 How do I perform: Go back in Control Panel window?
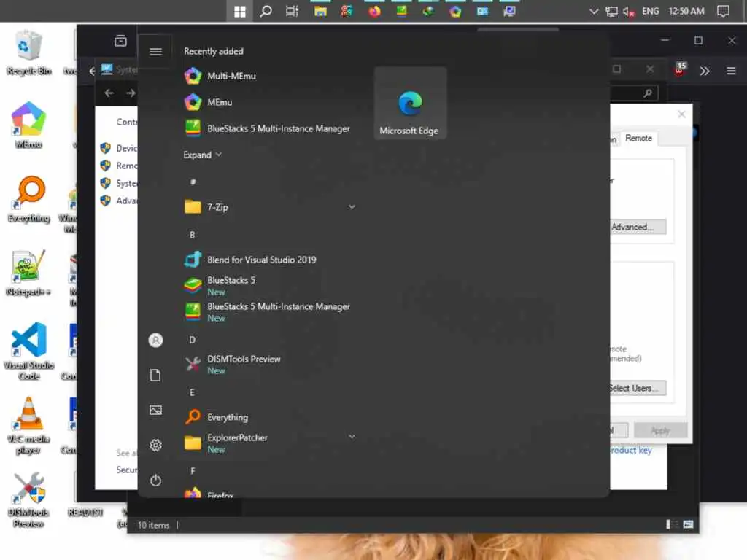[109, 93]
